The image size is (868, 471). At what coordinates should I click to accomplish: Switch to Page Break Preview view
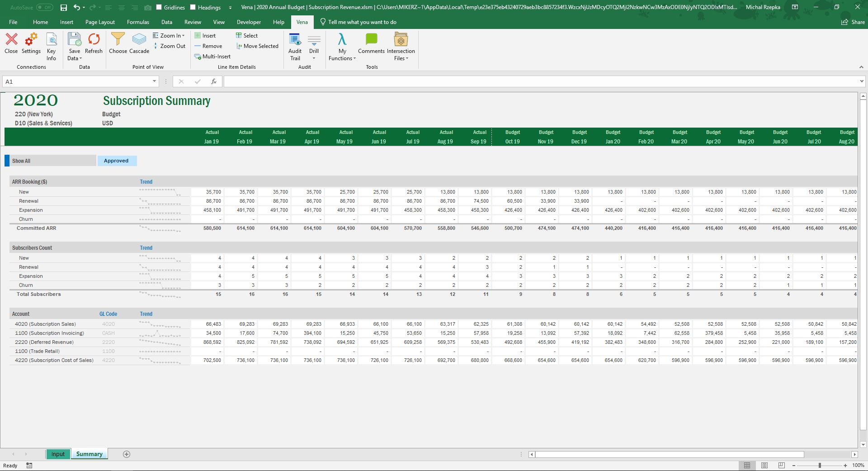(x=782, y=466)
